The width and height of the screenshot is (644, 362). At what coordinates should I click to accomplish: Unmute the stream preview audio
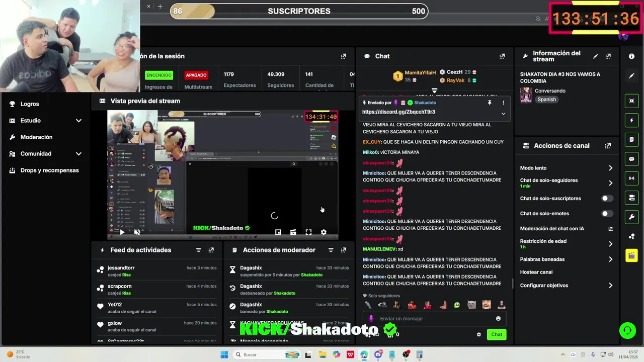coord(137,232)
